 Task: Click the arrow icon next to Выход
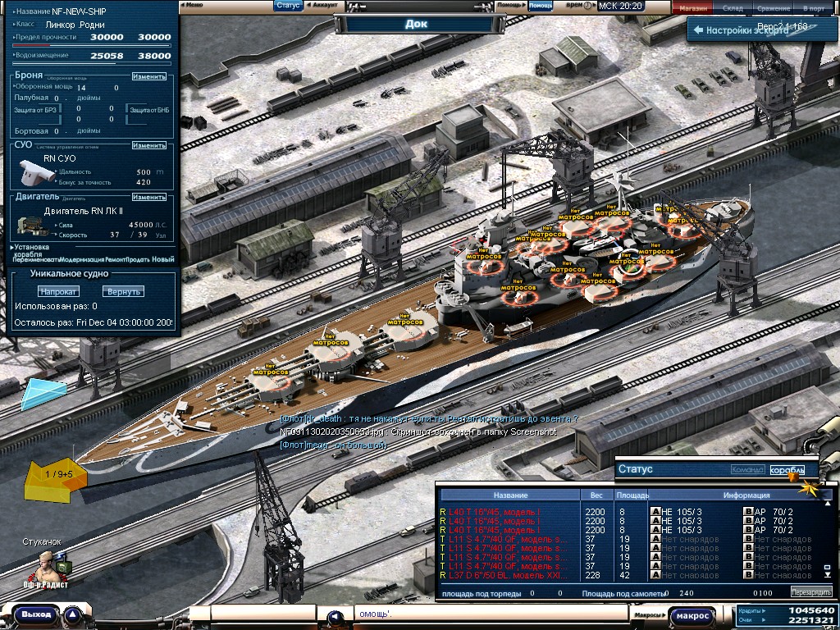(x=72, y=615)
